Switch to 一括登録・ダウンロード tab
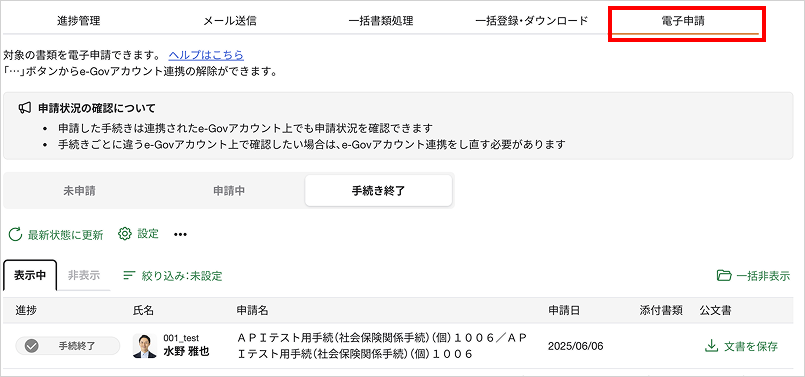The width and height of the screenshot is (805, 377). click(532, 21)
